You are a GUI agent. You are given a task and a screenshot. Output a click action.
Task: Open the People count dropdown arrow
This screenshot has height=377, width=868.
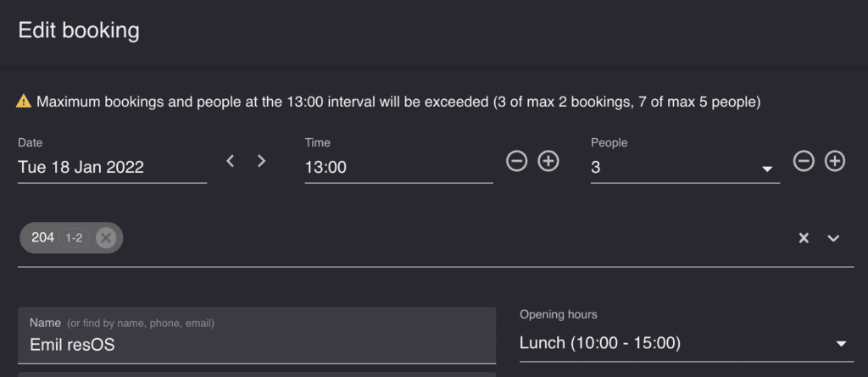766,169
